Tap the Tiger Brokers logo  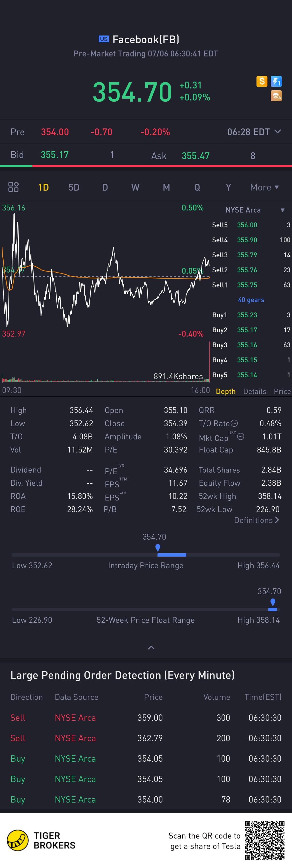click(x=41, y=840)
